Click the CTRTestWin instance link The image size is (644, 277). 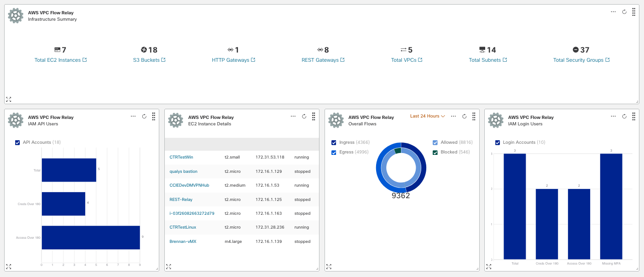[181, 157]
